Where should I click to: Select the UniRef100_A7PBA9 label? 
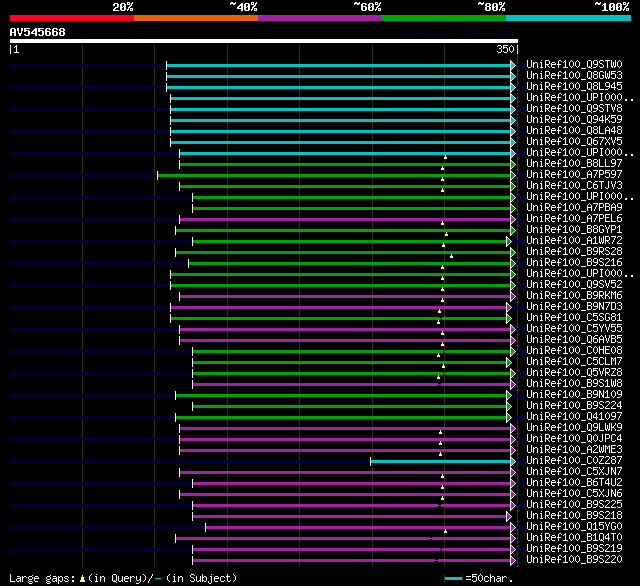click(574, 208)
